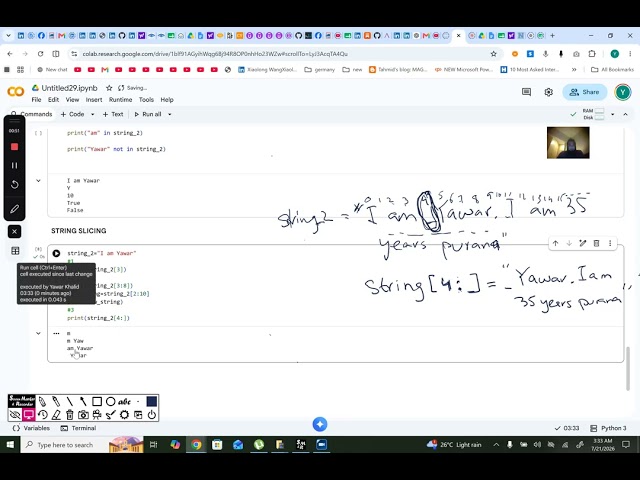Viewport: 640px width, 480px height.
Task: Star the Untitled29.ipynb notebook
Action: coord(109,88)
